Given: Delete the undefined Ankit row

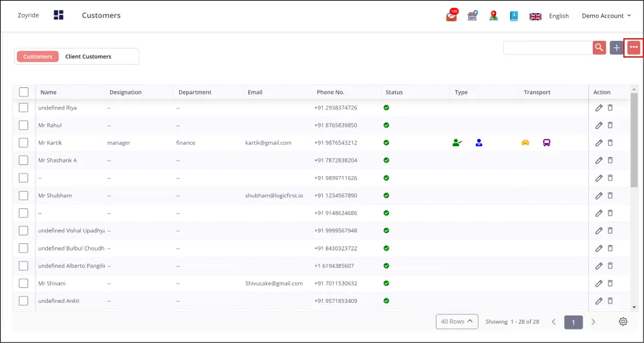Looking at the screenshot, I should coord(610,301).
